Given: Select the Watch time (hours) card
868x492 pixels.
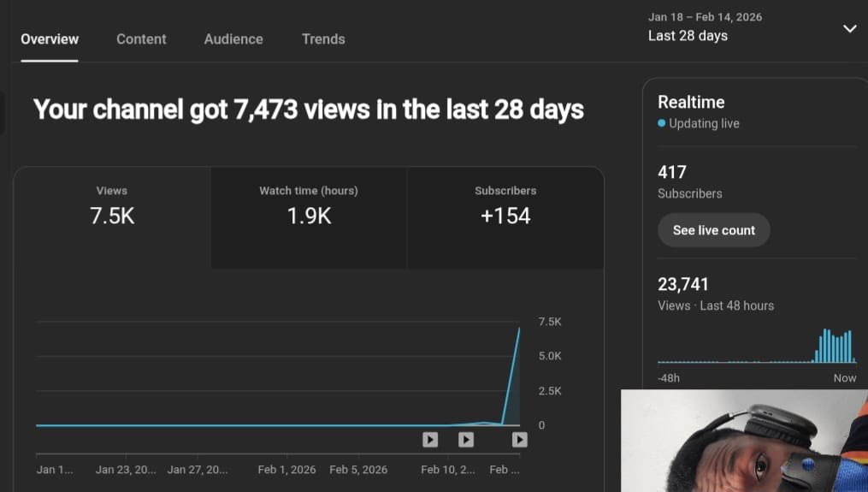Looking at the screenshot, I should 309,217.
